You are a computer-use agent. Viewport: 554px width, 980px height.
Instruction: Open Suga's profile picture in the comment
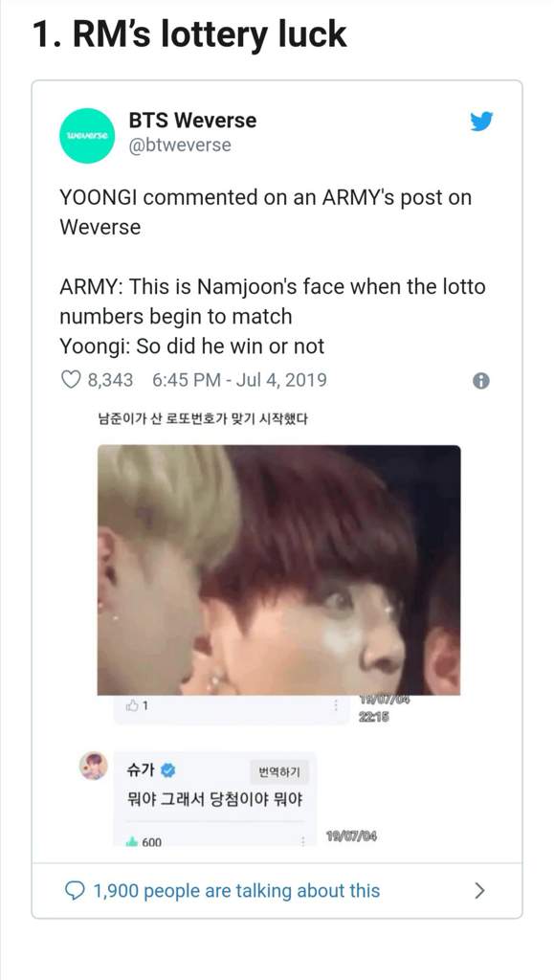coord(93,766)
